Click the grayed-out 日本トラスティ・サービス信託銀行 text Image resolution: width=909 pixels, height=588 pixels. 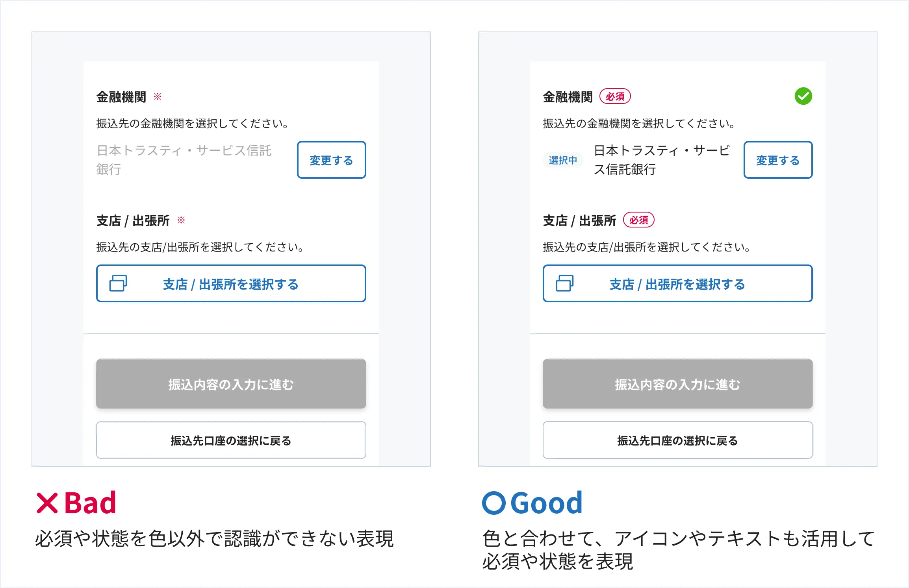184,159
